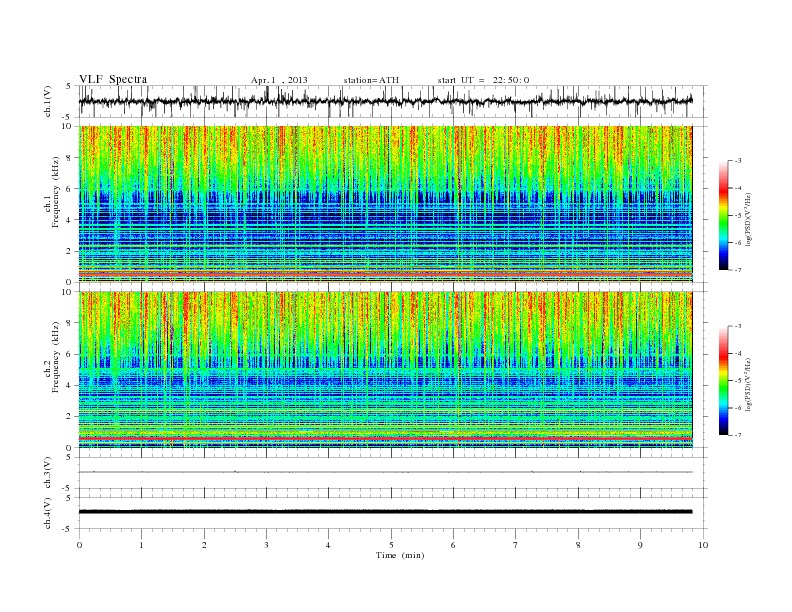
Task: Click the "6" tick on the time axis
Action: (453, 545)
